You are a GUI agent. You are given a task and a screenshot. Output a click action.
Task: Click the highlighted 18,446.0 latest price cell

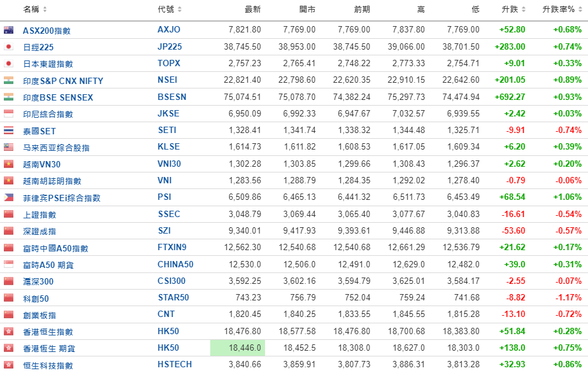(238, 348)
